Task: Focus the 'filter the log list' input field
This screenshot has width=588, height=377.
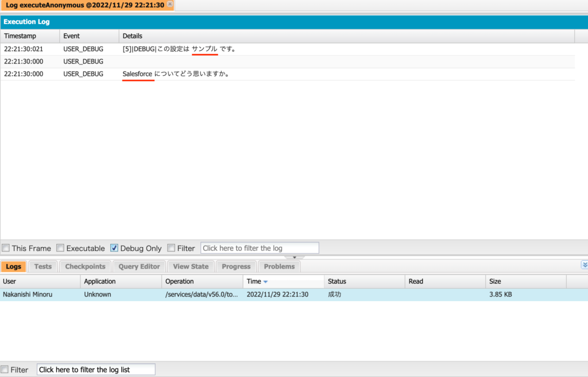Action: 96,370
